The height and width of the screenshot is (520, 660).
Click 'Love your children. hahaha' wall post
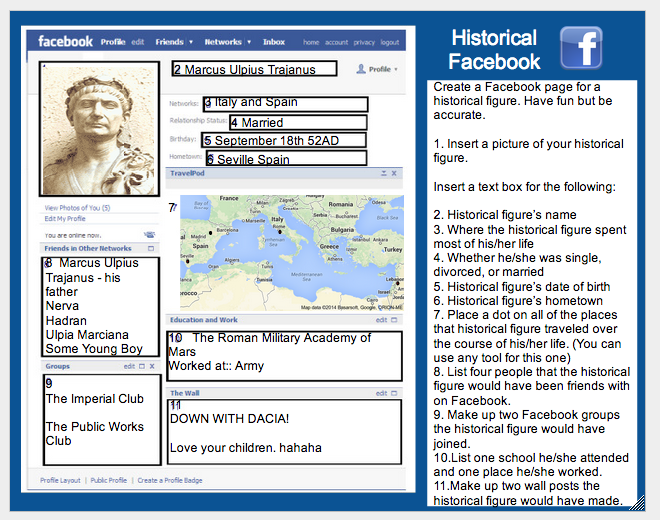click(x=245, y=448)
